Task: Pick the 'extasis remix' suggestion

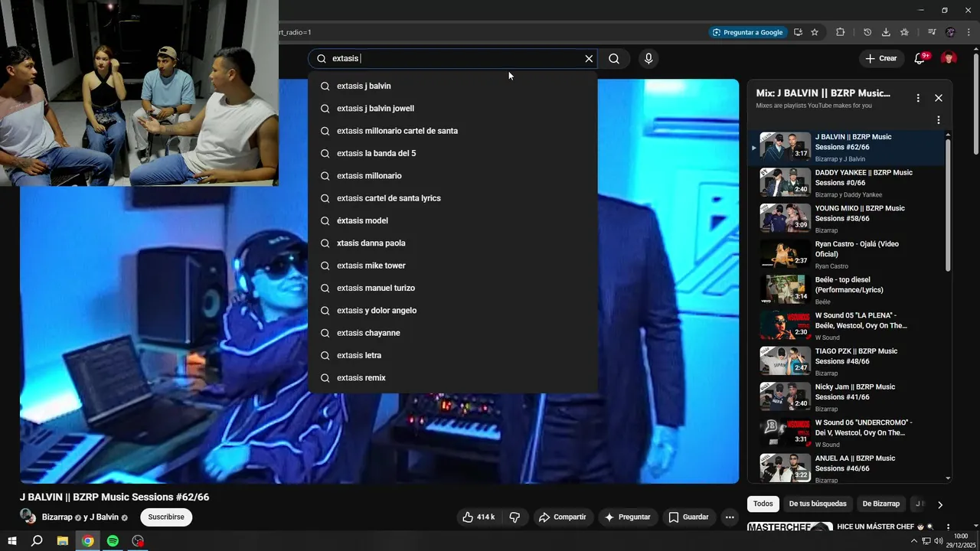Action: 452,378
